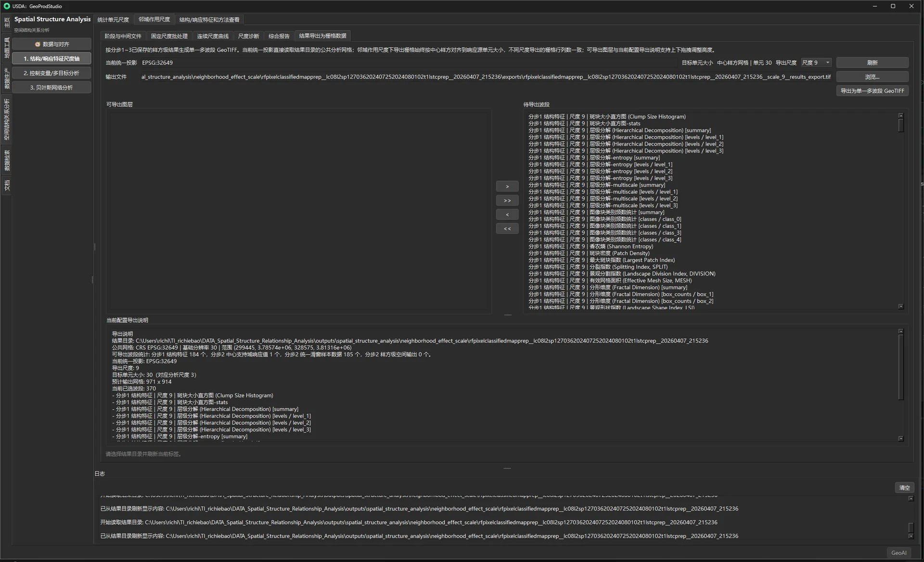
Task: Click the 刷新 refresh button
Action: (872, 63)
